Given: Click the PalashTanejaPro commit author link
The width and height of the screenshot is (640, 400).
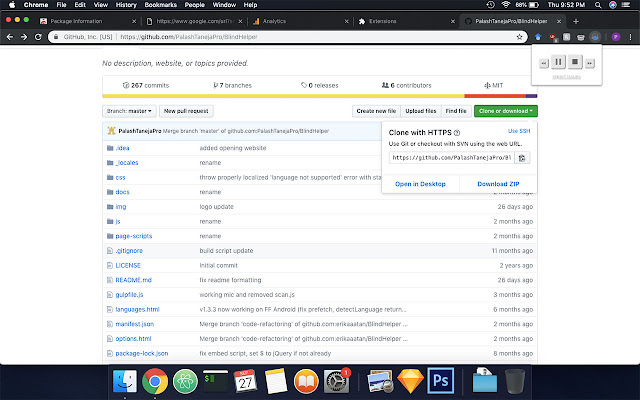Looking at the screenshot, I should (140, 131).
